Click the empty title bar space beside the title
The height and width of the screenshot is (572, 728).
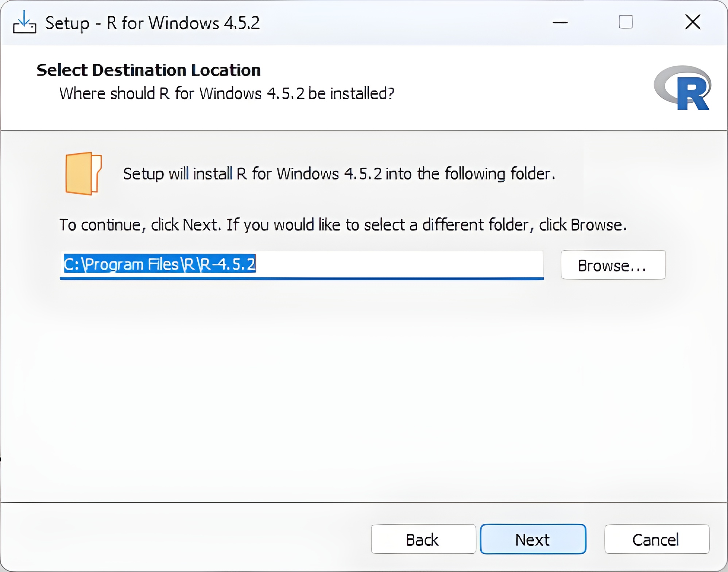coord(401,23)
